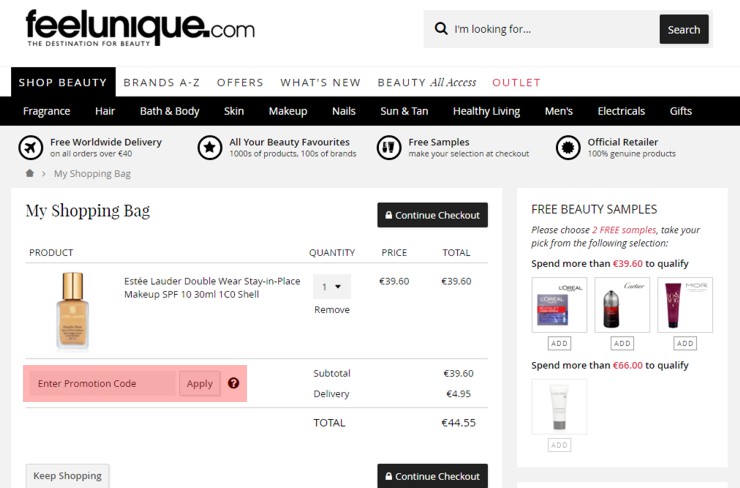Select the Nails category
Viewport: 740px width, 488px height.
pyautogui.click(x=344, y=111)
